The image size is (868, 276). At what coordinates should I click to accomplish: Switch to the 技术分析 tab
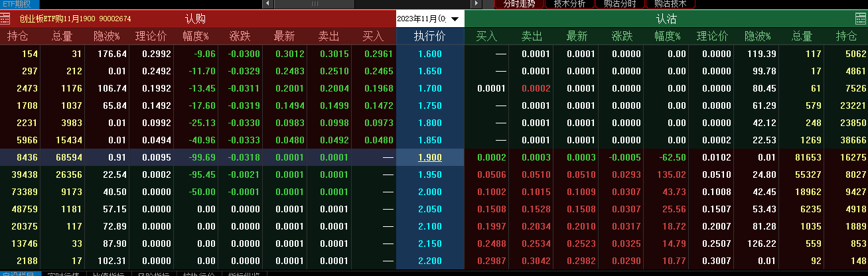pos(569,4)
